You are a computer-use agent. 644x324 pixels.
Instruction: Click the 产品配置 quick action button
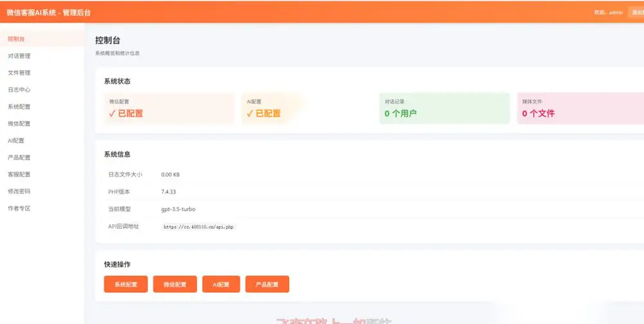coord(267,284)
